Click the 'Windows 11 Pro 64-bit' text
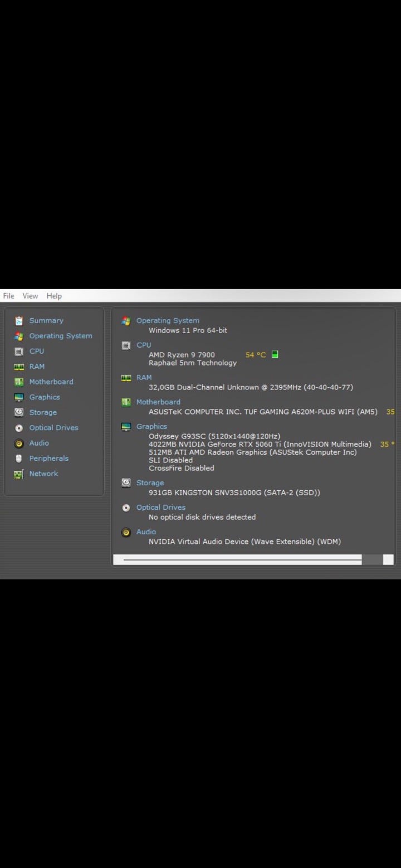The height and width of the screenshot is (868, 401). (188, 330)
